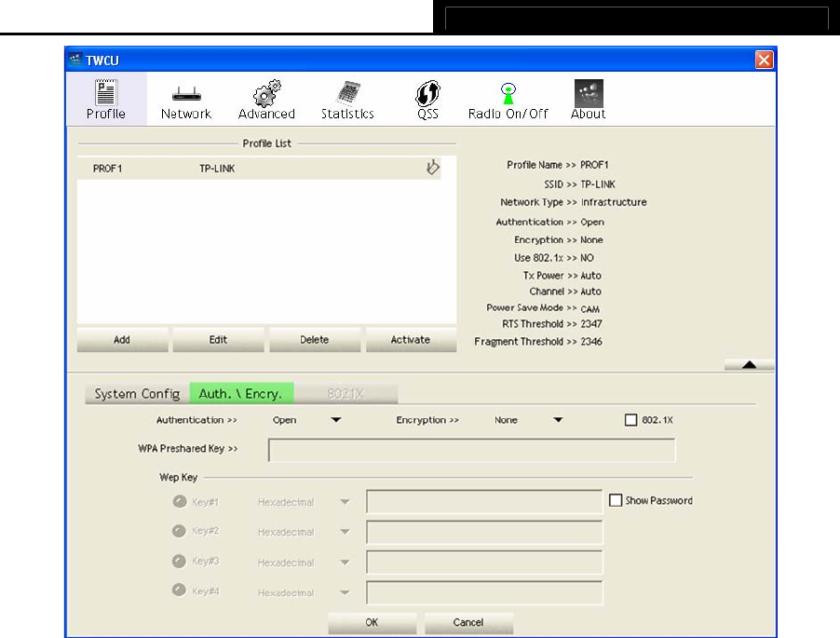Click the Activate profile button
This screenshot has width=840, height=638.
(x=411, y=340)
